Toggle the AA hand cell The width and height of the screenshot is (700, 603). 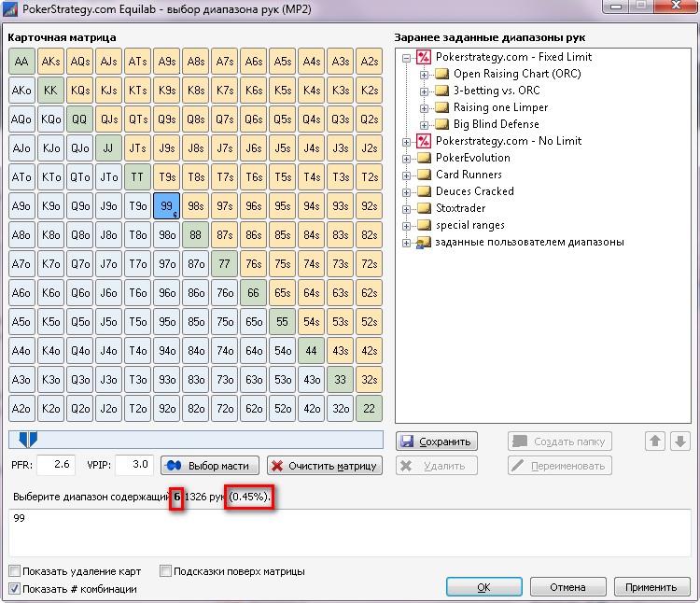point(21,62)
